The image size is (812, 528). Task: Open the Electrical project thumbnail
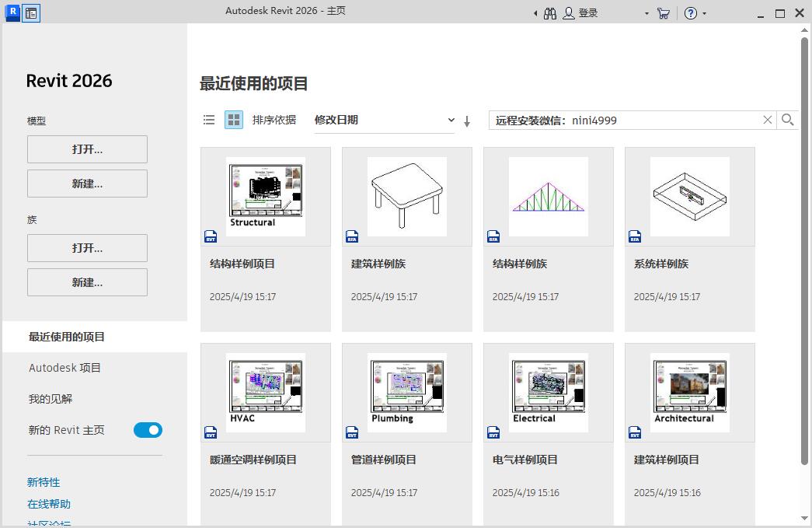pos(549,392)
